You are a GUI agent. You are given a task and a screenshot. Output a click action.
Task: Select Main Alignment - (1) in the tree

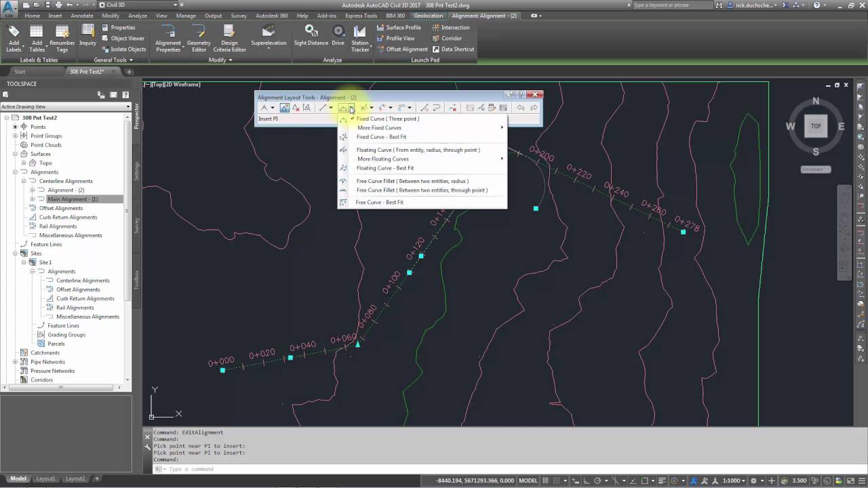73,199
